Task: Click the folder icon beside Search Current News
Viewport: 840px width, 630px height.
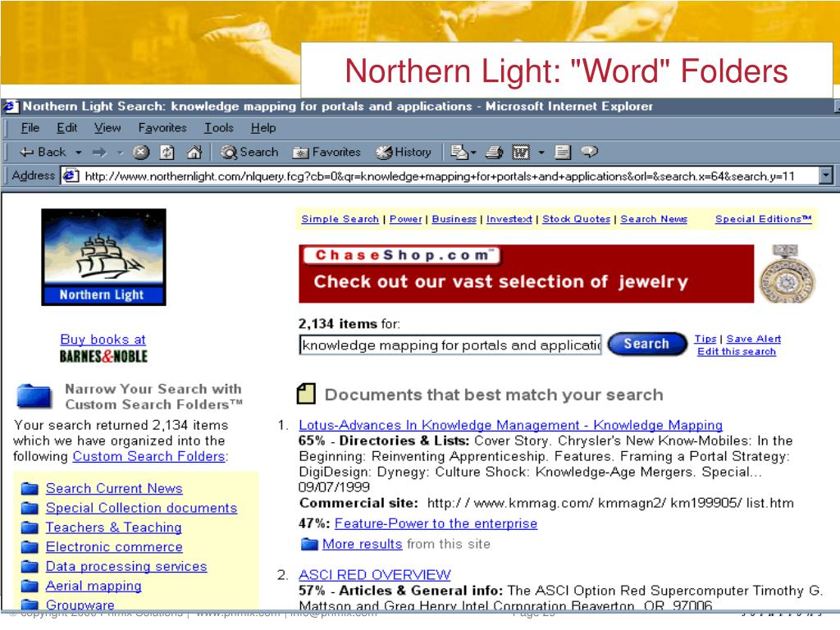Action: pos(30,489)
